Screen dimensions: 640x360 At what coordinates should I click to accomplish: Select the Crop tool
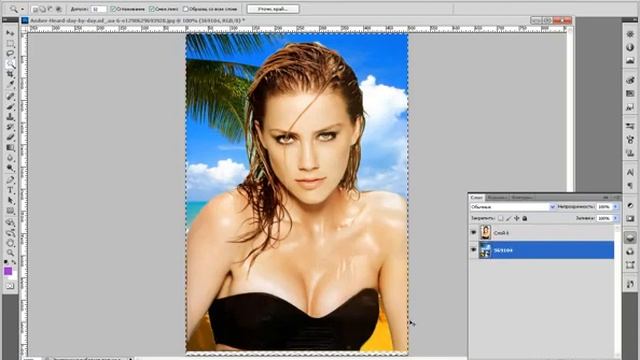pyautogui.click(x=10, y=75)
